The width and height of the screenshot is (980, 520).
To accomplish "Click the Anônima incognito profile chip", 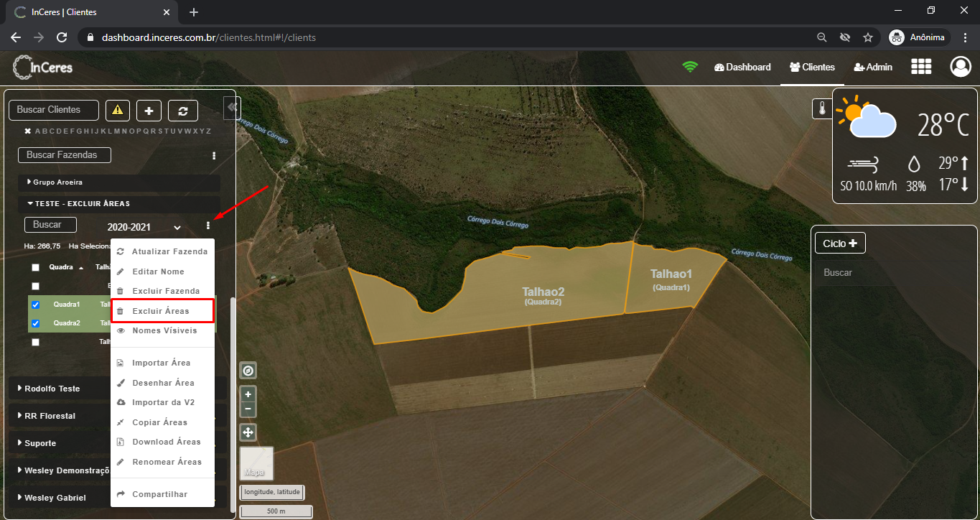I will coord(919,37).
